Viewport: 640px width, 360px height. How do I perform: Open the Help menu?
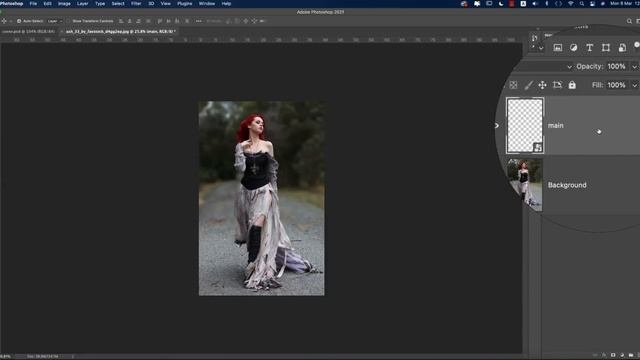tap(226, 4)
